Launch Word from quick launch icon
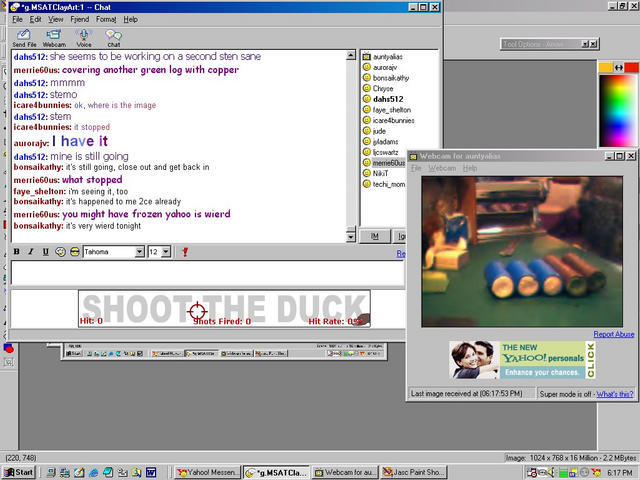 click(x=151, y=472)
